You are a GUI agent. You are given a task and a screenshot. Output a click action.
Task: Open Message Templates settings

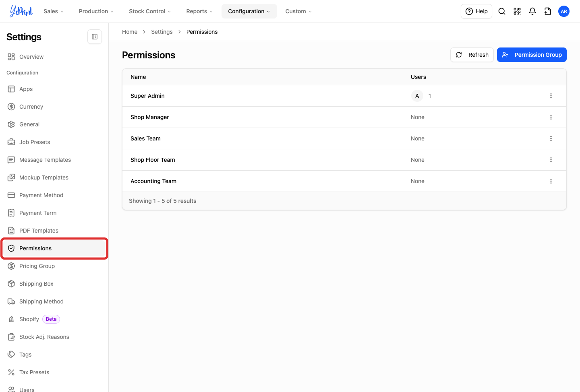[54, 160]
